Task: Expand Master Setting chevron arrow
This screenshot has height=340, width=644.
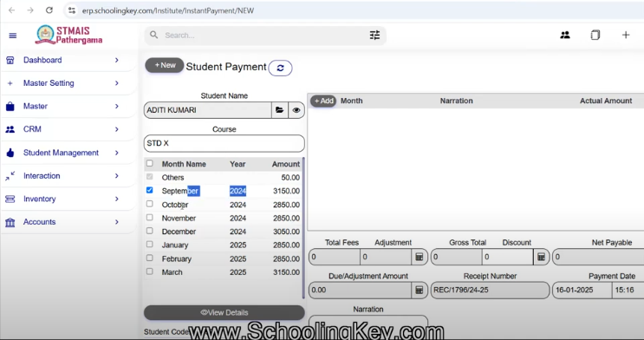Action: click(117, 83)
